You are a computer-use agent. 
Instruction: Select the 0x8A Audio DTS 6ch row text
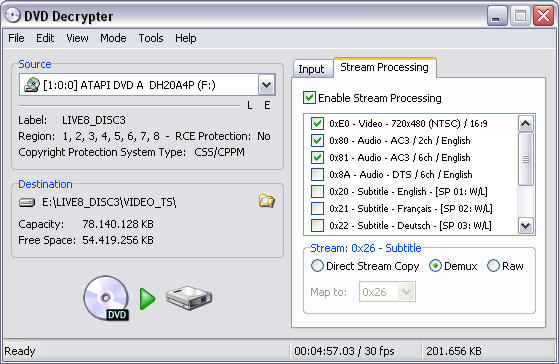click(x=401, y=174)
